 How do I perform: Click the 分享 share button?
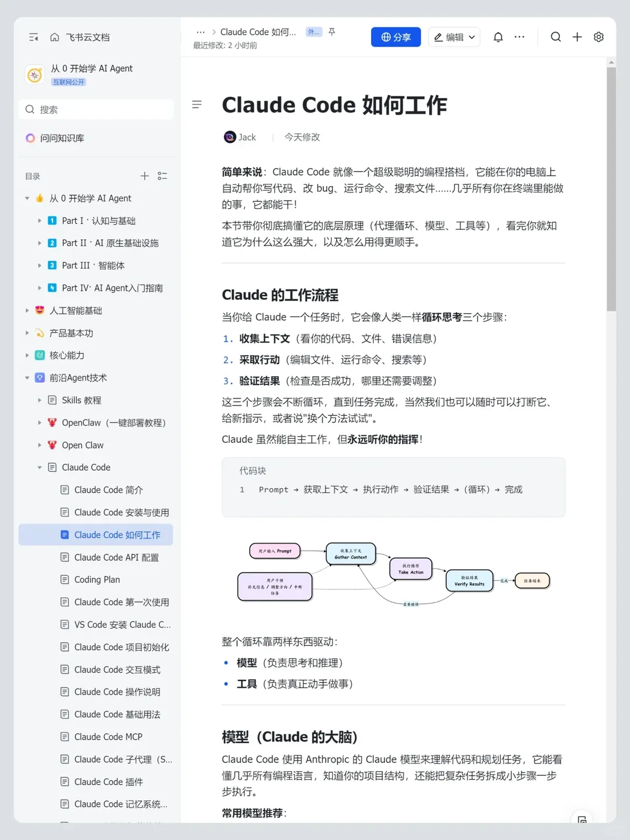click(396, 37)
